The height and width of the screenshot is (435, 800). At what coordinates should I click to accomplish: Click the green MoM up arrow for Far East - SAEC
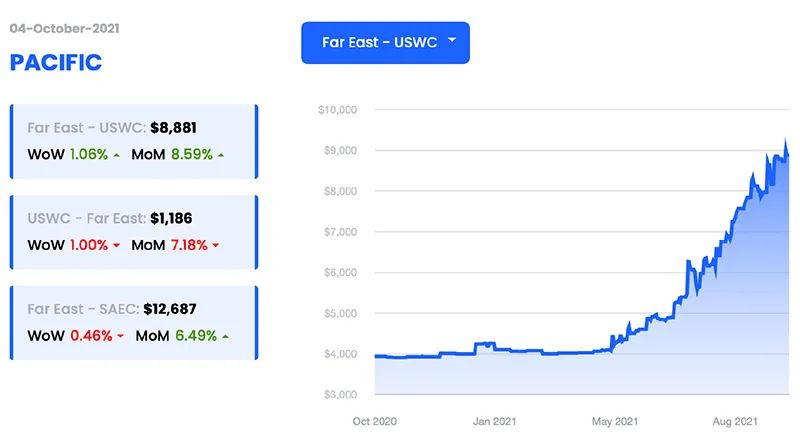225,336
